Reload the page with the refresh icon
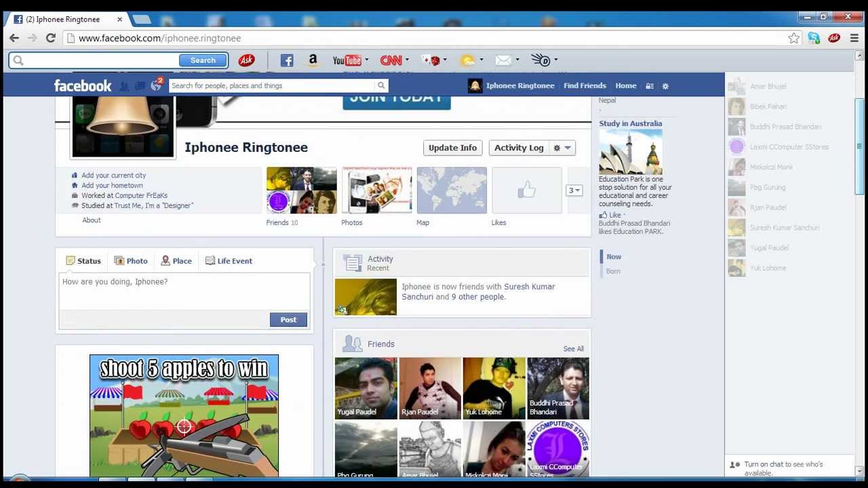Viewport: 868px width, 488px height. tap(51, 38)
